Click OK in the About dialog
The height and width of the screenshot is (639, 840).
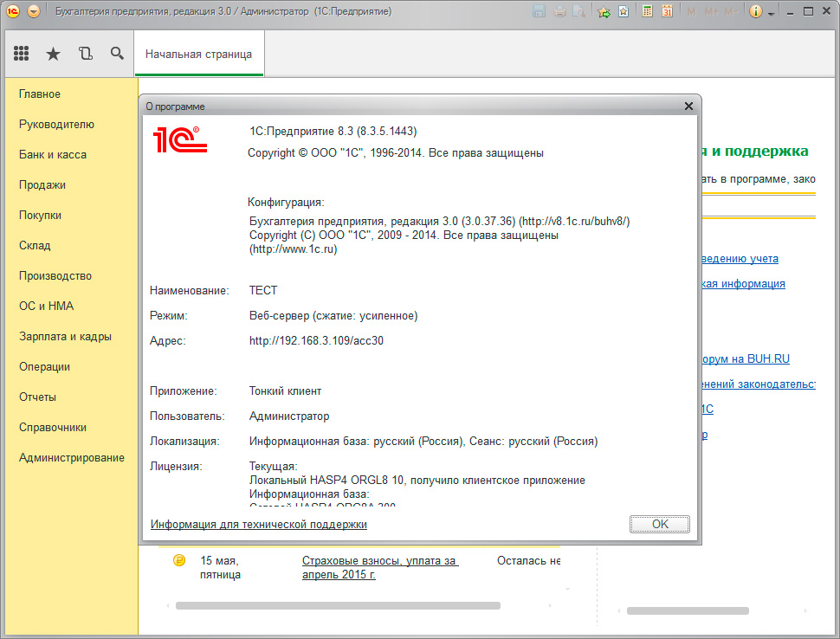point(660,524)
